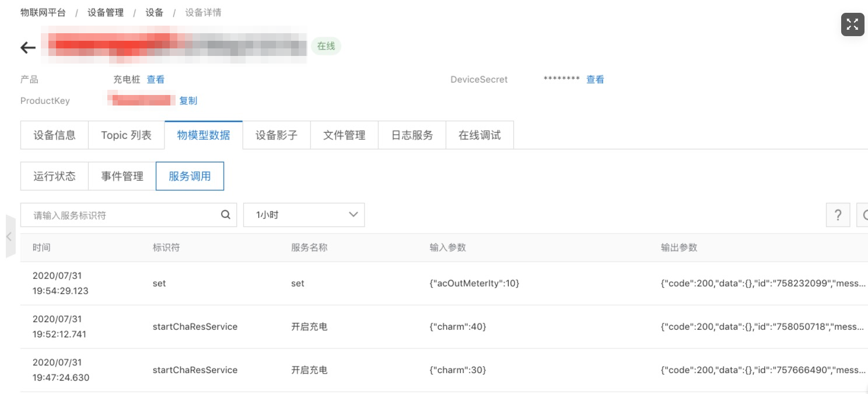Click 查看 link next to 充电桩
Viewport: 868px width, 394px height.
[155, 79]
